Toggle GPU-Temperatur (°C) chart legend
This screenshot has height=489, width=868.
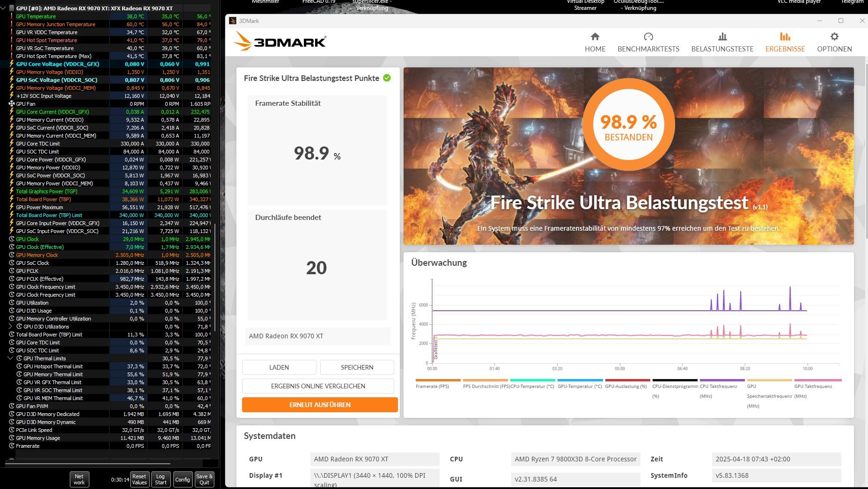pos(580,385)
